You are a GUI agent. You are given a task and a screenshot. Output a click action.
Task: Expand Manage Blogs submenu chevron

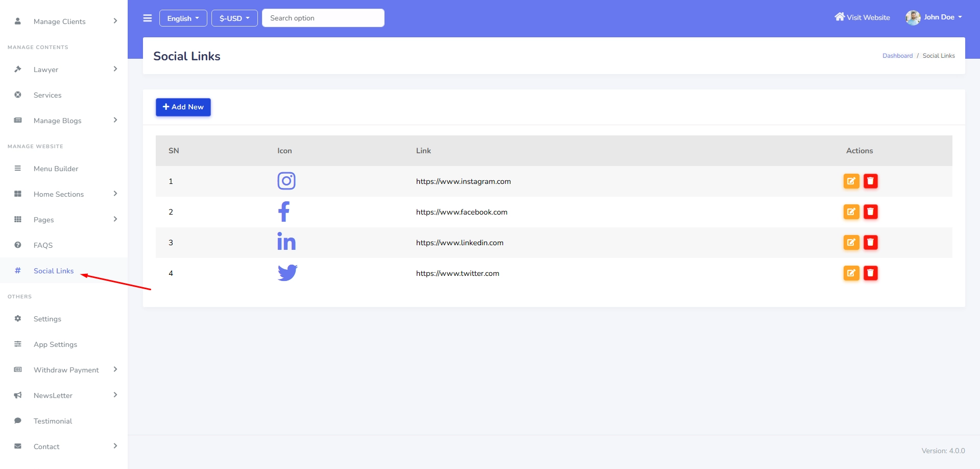tap(115, 120)
